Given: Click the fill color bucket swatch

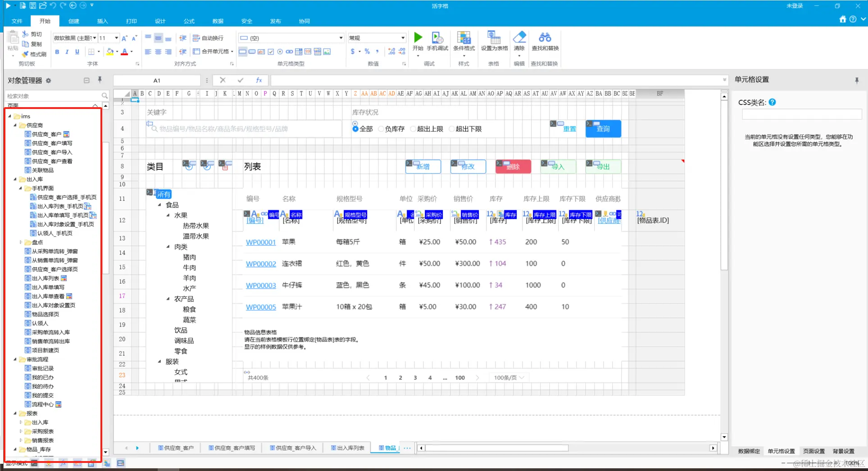Looking at the screenshot, I should (109, 52).
